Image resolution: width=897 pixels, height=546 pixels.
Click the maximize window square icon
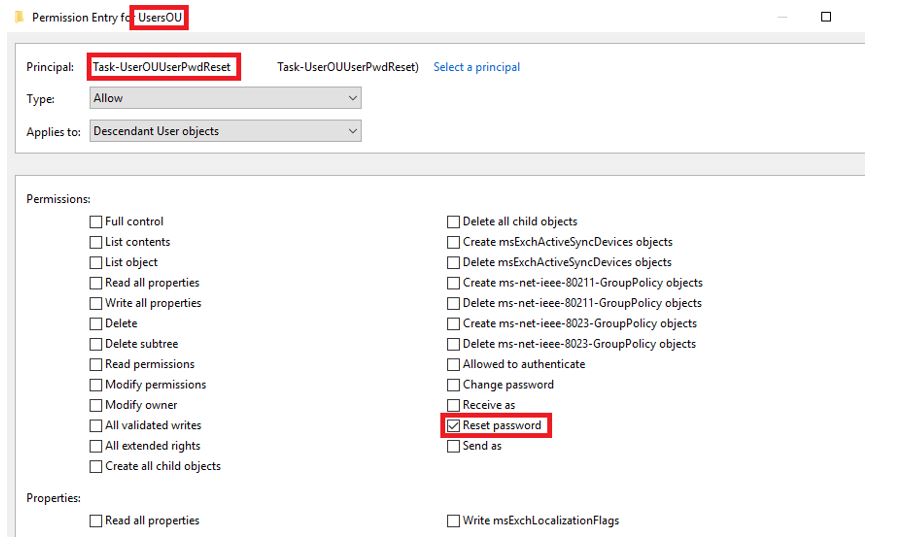[x=826, y=17]
